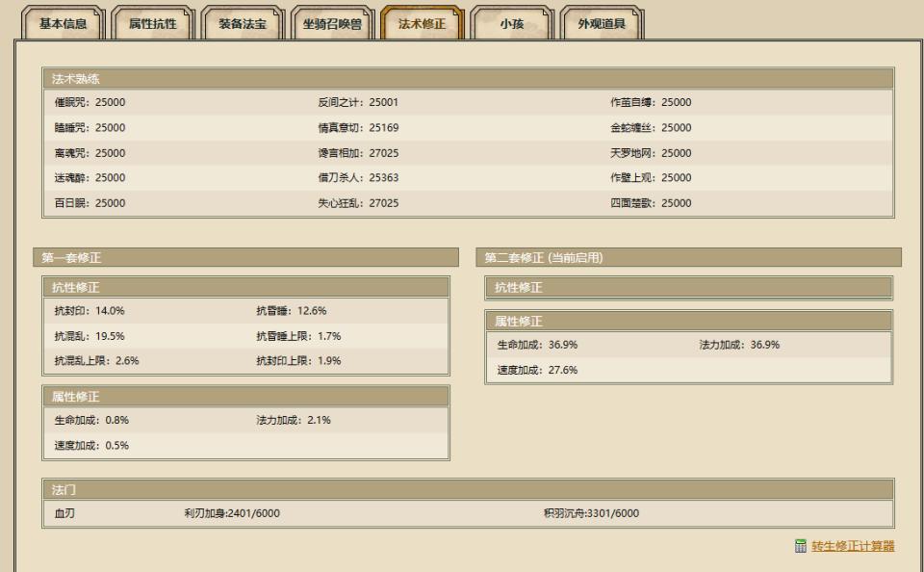The width and height of the screenshot is (924, 572).
Task: Click the calculator icon beside 转生修正计算器
Action: tap(800, 545)
